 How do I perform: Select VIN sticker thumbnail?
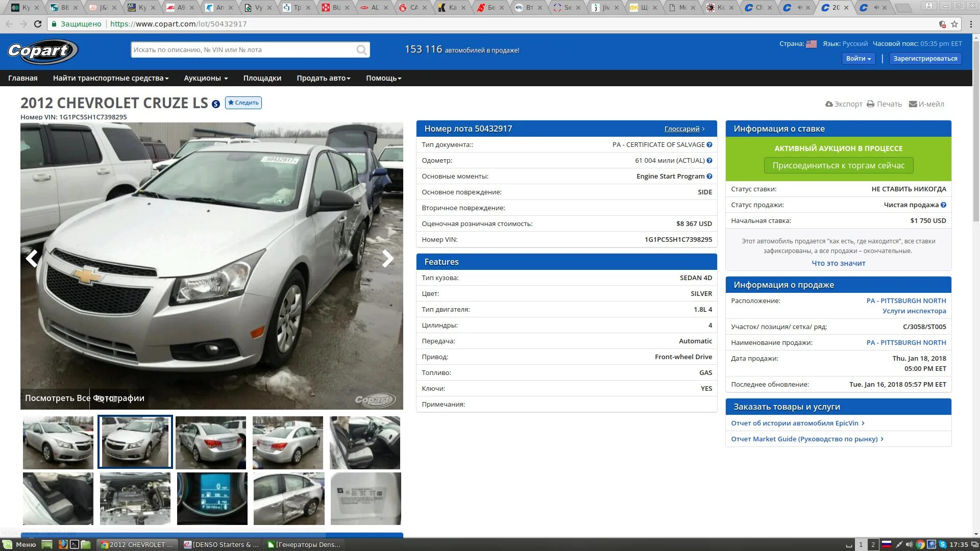[x=366, y=498]
